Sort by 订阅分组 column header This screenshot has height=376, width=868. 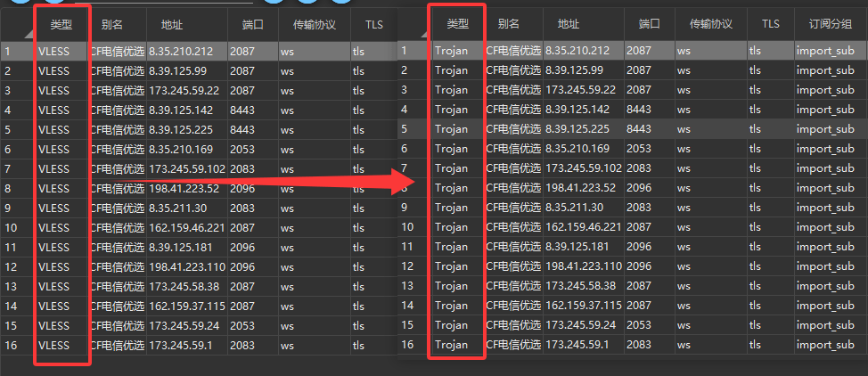tap(826, 24)
